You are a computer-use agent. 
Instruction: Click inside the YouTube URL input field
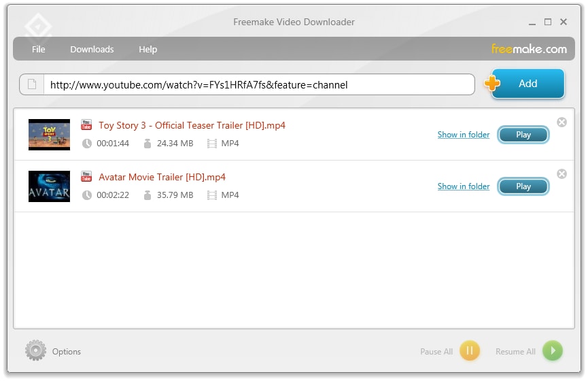tap(259, 84)
